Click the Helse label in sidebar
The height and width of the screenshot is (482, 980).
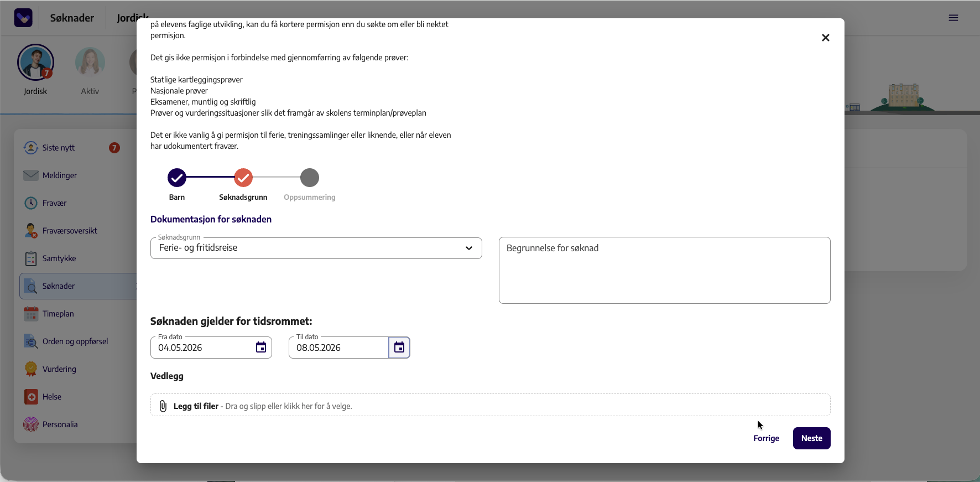(52, 397)
